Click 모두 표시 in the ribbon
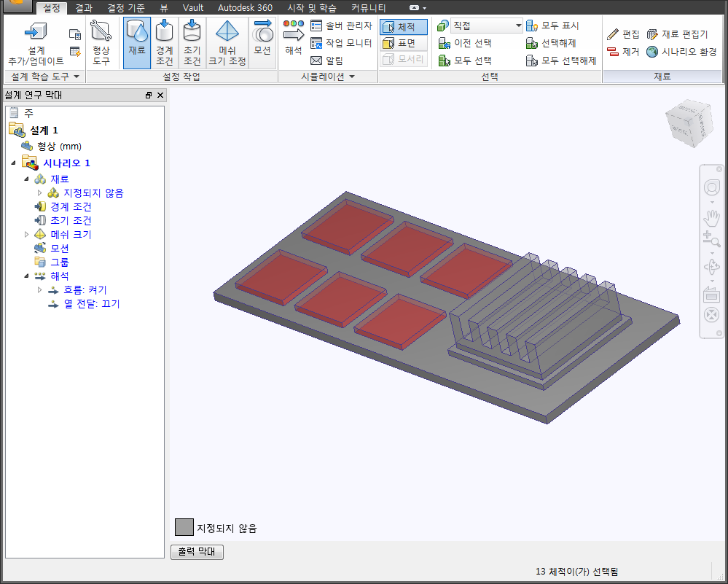The image size is (728, 584). (552, 26)
